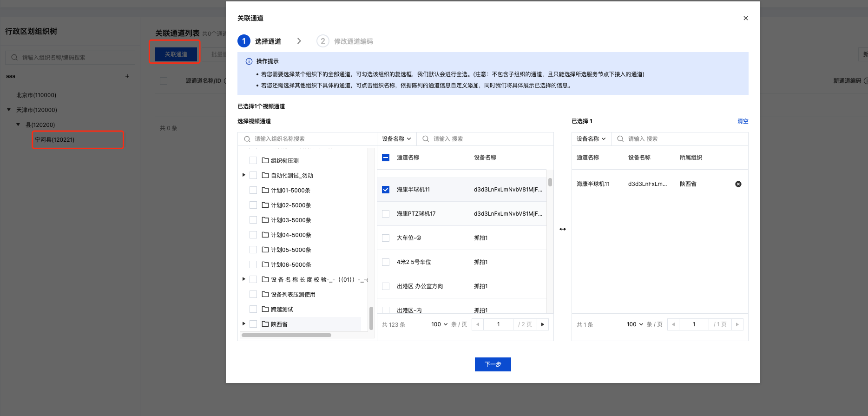Click the 关联通道 button in background page

pos(176,54)
